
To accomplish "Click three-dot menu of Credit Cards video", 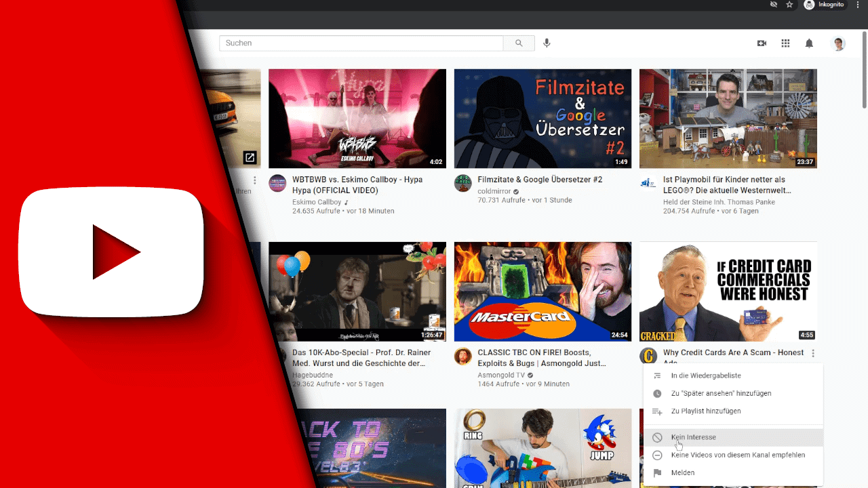I will pos(812,353).
